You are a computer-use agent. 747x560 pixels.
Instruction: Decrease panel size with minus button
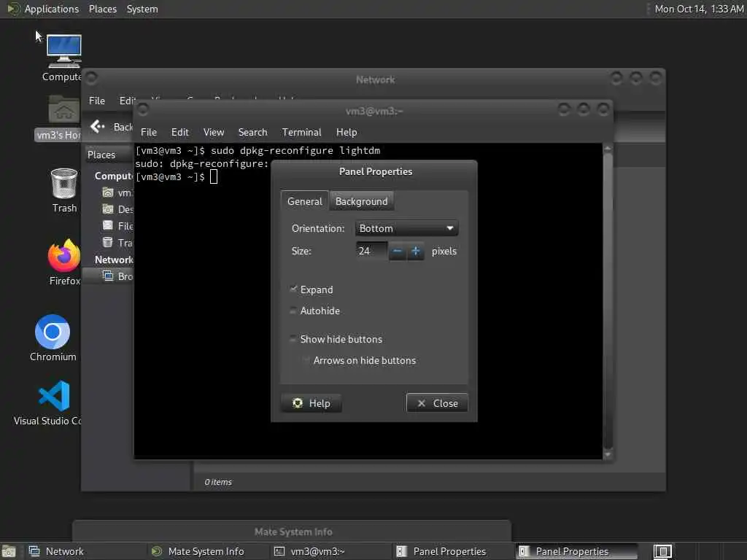point(398,251)
